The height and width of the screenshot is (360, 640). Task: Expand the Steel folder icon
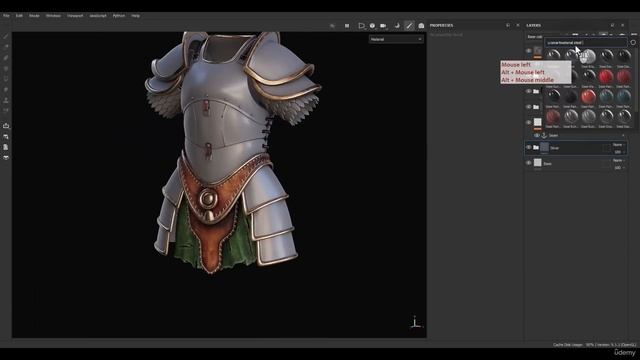[x=536, y=148]
